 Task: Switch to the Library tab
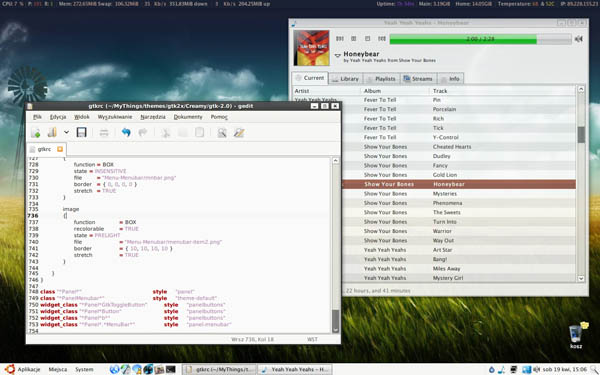pos(346,78)
